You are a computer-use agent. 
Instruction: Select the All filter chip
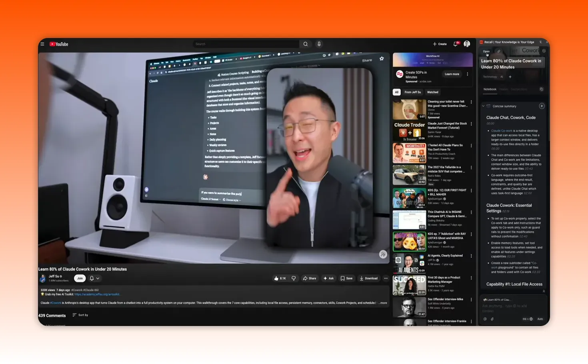[396, 92]
